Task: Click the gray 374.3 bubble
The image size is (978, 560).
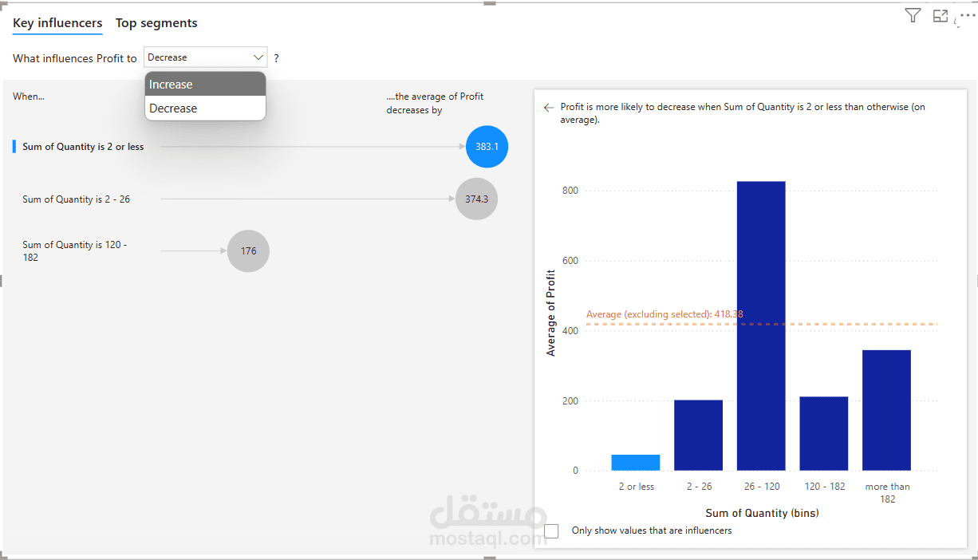Action: click(x=476, y=199)
